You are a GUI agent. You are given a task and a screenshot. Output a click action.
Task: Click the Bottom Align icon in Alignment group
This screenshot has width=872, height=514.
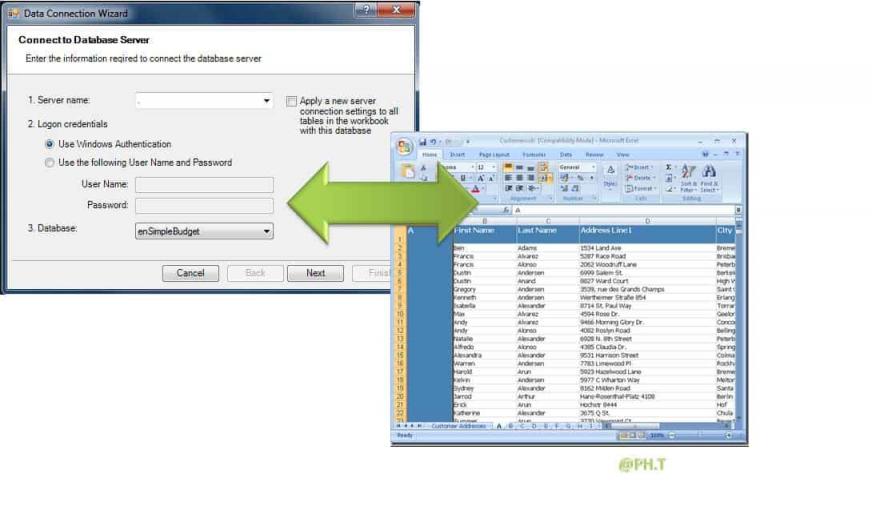[531, 167]
